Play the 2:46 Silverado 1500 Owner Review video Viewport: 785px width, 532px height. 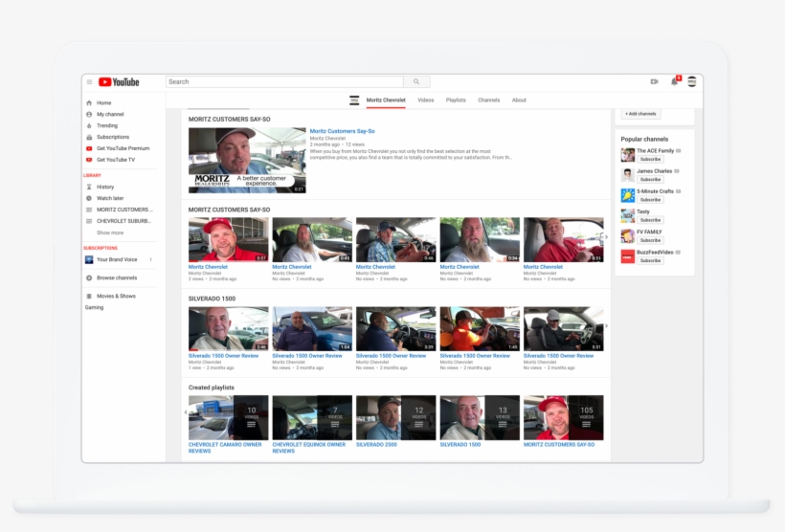coord(228,328)
